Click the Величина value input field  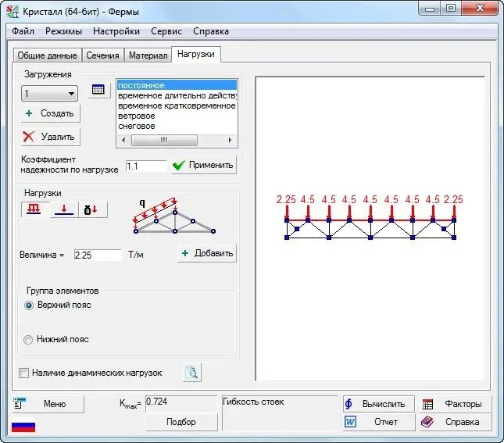pyautogui.click(x=98, y=255)
